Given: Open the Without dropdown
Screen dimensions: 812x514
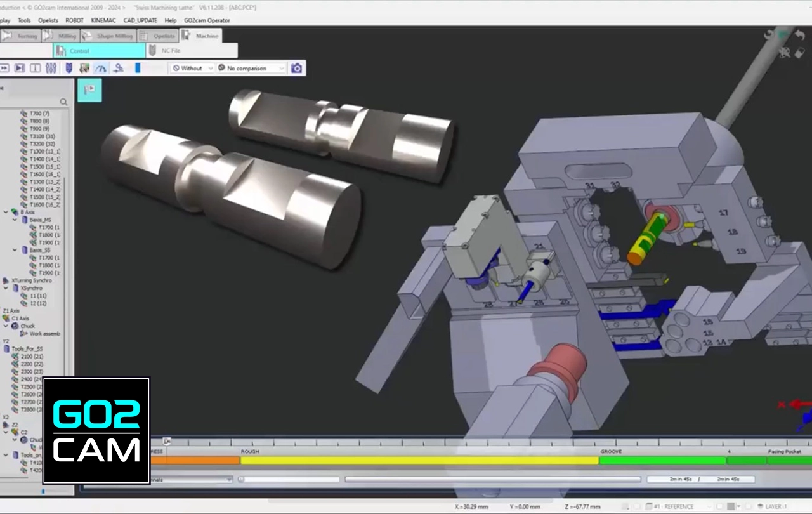Looking at the screenshot, I should 193,68.
